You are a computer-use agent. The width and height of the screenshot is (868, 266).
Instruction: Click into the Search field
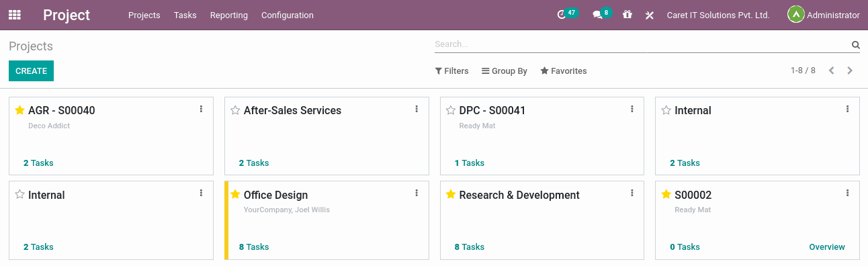tap(642, 44)
